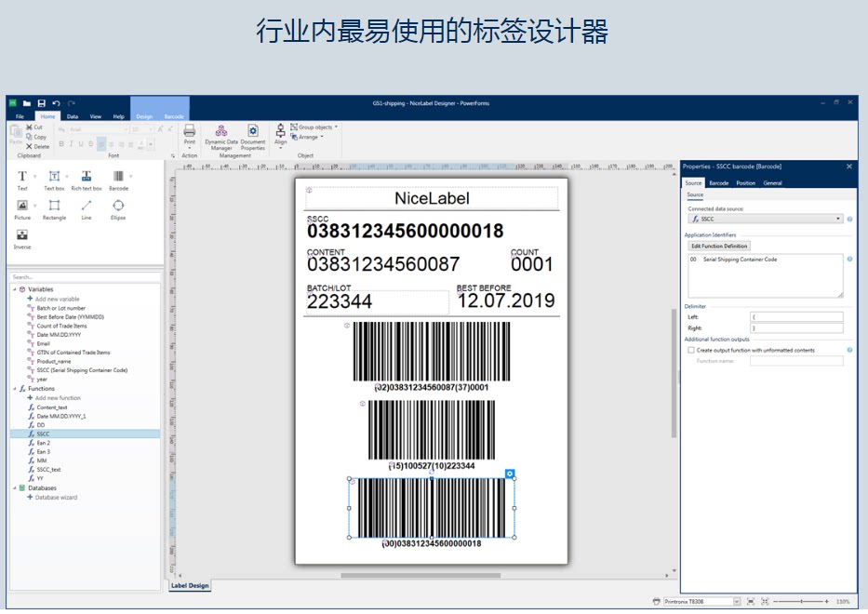Screen dimensions: 868x614
Task: Click the zoom to fit page icon in status bar
Action: point(751,601)
